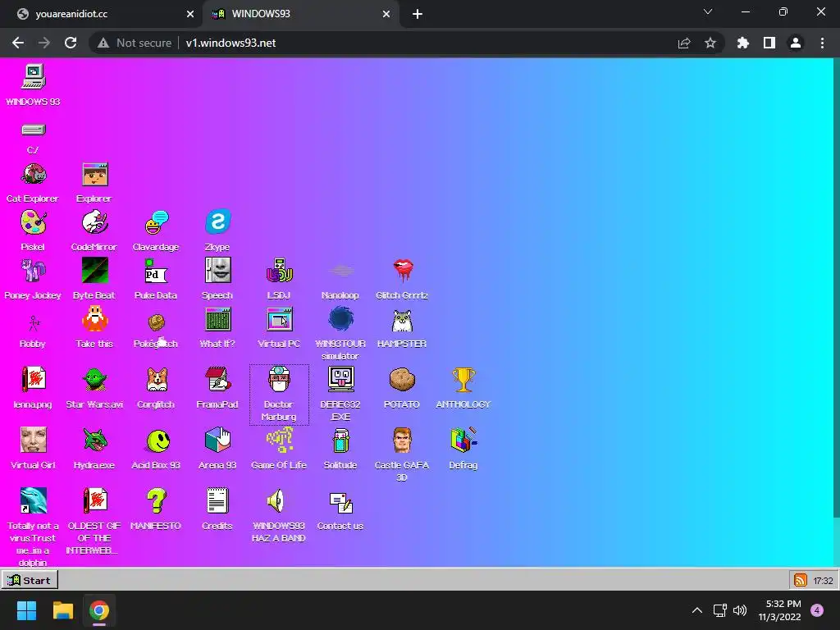Viewport: 840px width, 630px height.
Task: Open the WINDOWS 93 computer icon
Action: click(33, 76)
